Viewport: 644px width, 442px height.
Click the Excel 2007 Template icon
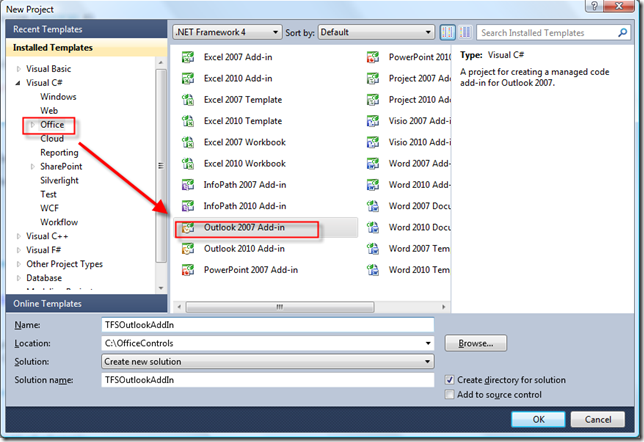coord(188,100)
